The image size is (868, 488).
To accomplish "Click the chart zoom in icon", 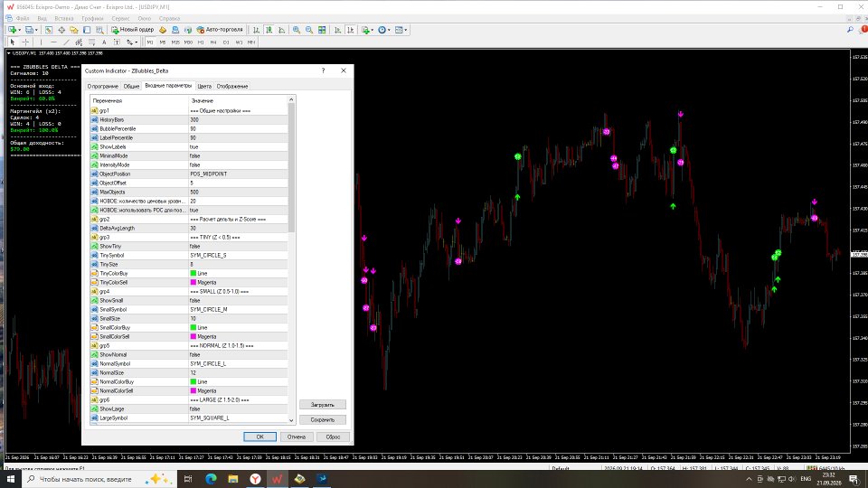I will pyautogui.click(x=297, y=30).
